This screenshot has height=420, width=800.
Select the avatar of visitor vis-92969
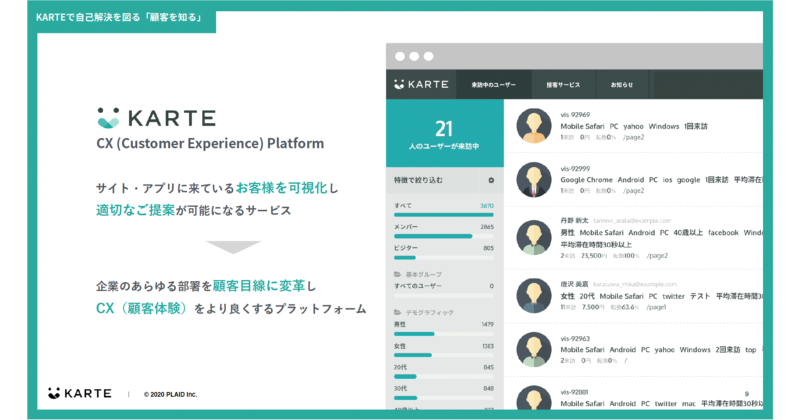(534, 126)
